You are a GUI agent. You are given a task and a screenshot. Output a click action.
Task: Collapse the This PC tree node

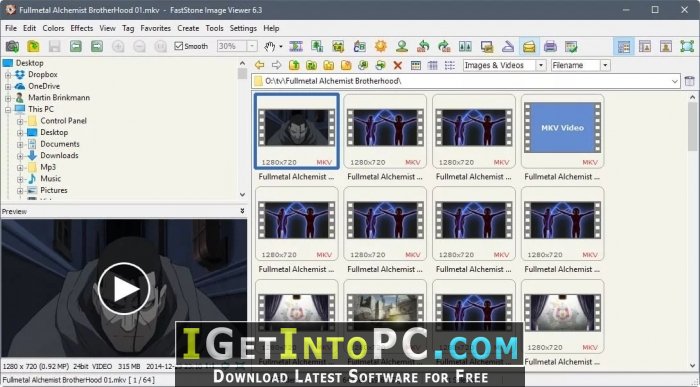(8, 109)
